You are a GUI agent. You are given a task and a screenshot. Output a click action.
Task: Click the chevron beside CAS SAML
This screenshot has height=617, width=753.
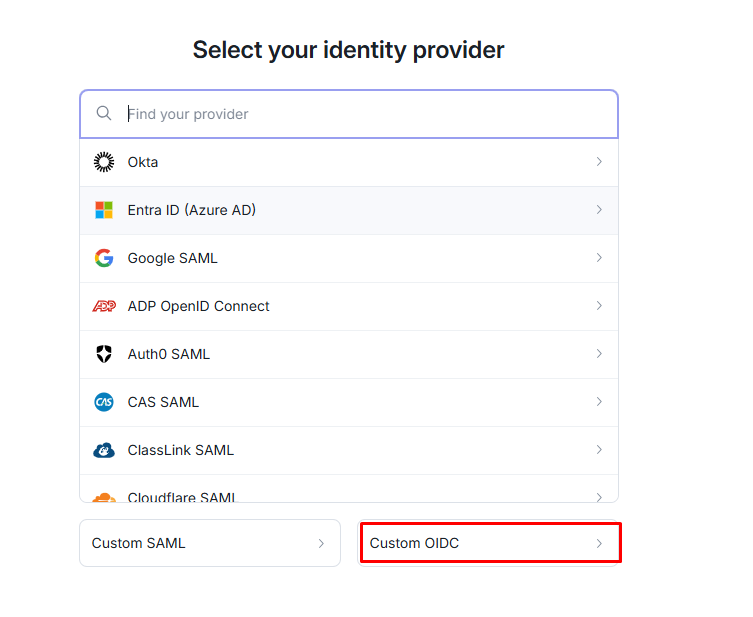click(x=599, y=402)
